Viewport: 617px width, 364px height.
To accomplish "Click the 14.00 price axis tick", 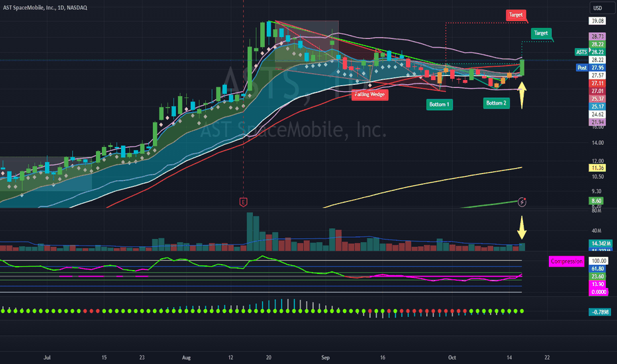I will click(x=597, y=143).
